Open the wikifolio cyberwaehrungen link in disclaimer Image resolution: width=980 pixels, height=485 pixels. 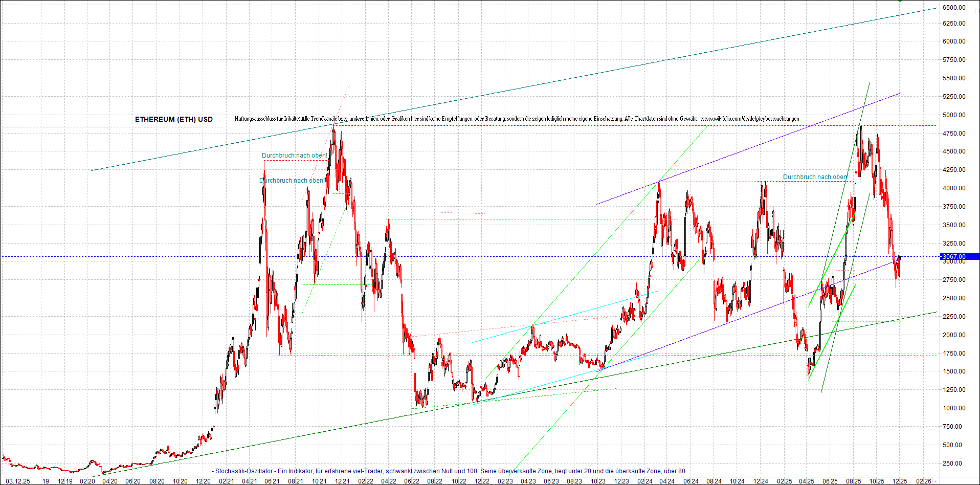click(750, 119)
